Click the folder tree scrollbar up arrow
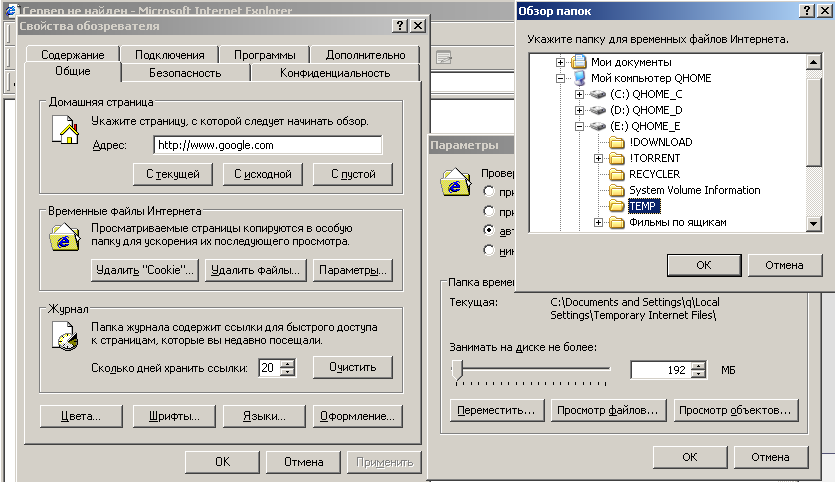The width and height of the screenshot is (835, 482). tap(813, 62)
